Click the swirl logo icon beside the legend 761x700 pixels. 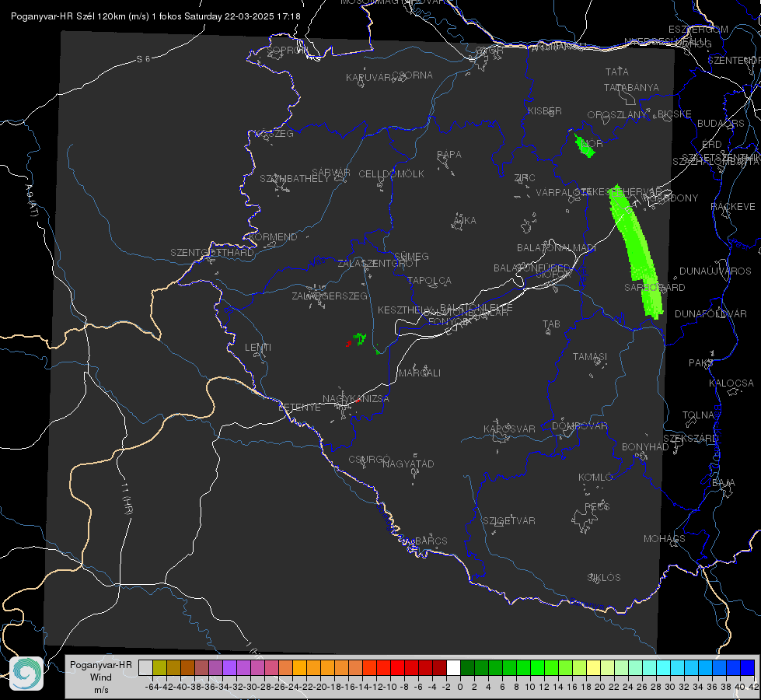pos(26,674)
